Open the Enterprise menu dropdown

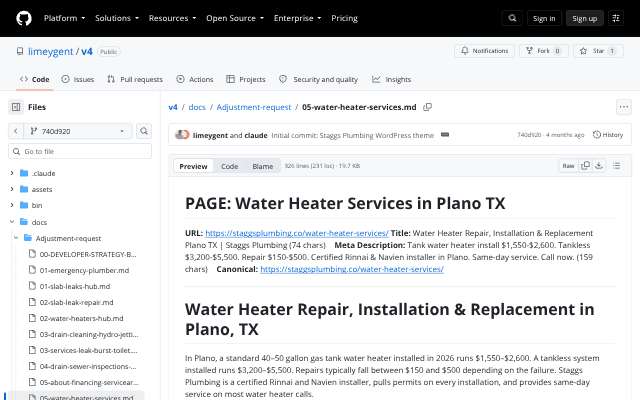pyautogui.click(x=297, y=18)
